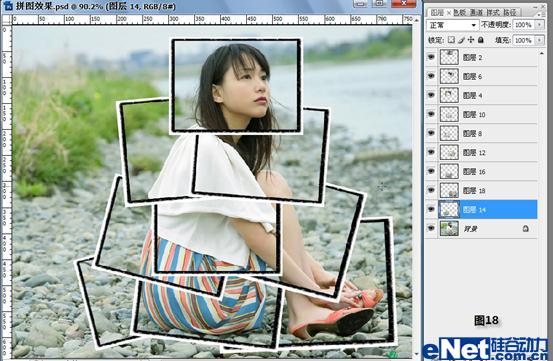Switch to the 图层 tab
This screenshot has width=553, height=361.
[437, 13]
